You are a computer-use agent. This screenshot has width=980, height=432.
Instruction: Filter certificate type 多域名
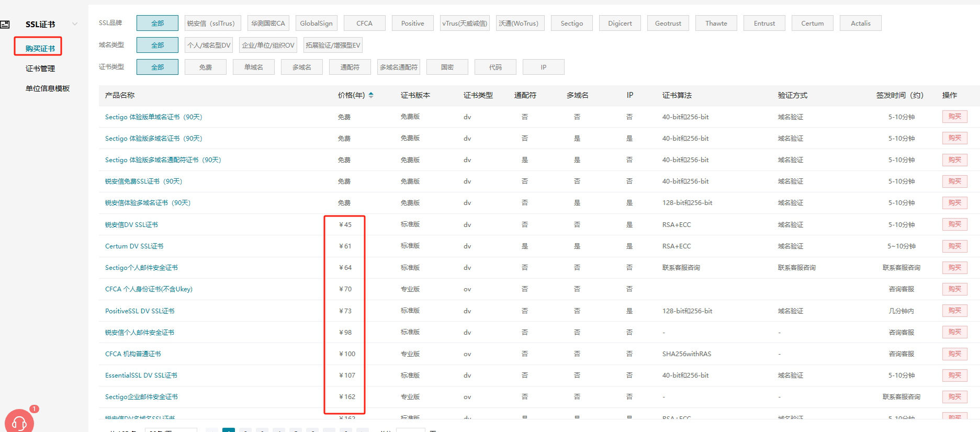pos(302,67)
